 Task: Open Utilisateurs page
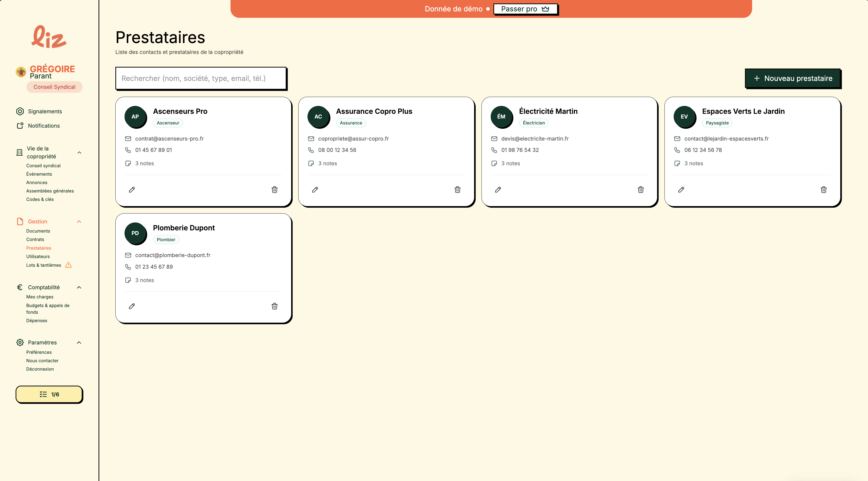coord(38,257)
